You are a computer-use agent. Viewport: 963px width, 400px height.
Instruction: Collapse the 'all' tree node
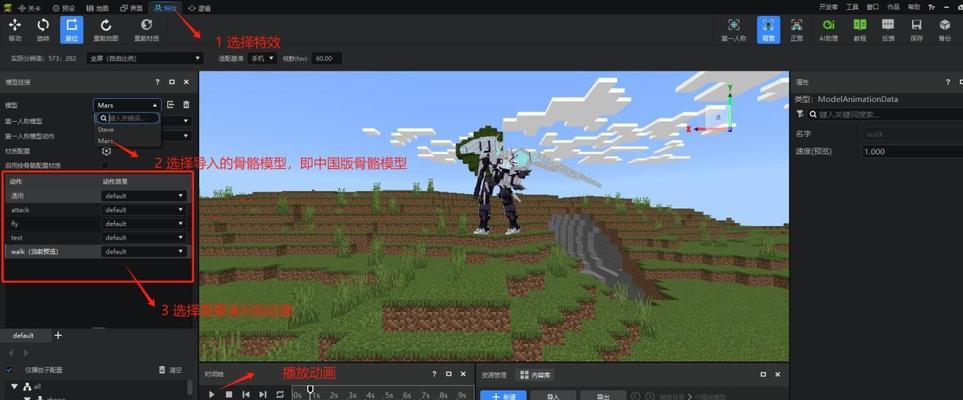pyautogui.click(x=15, y=386)
